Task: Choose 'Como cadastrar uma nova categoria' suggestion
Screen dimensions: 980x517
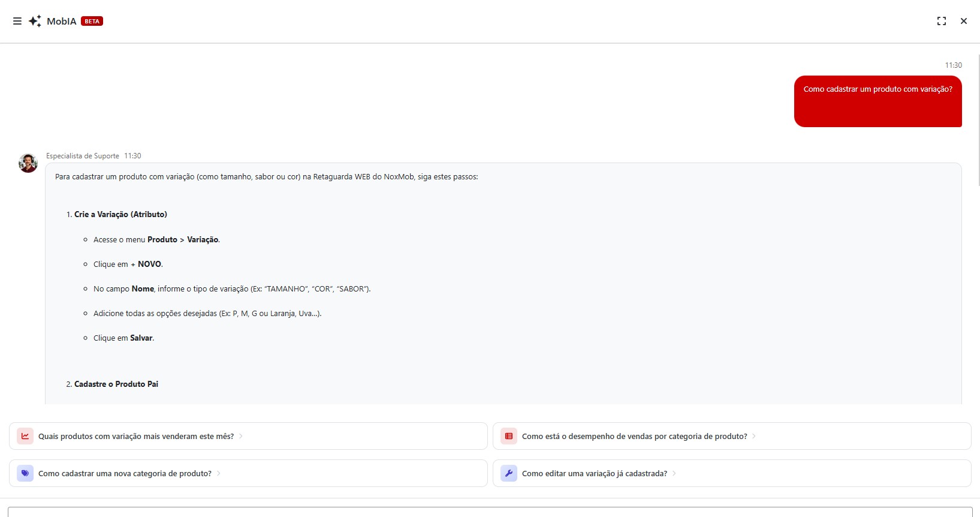Action: (x=125, y=473)
